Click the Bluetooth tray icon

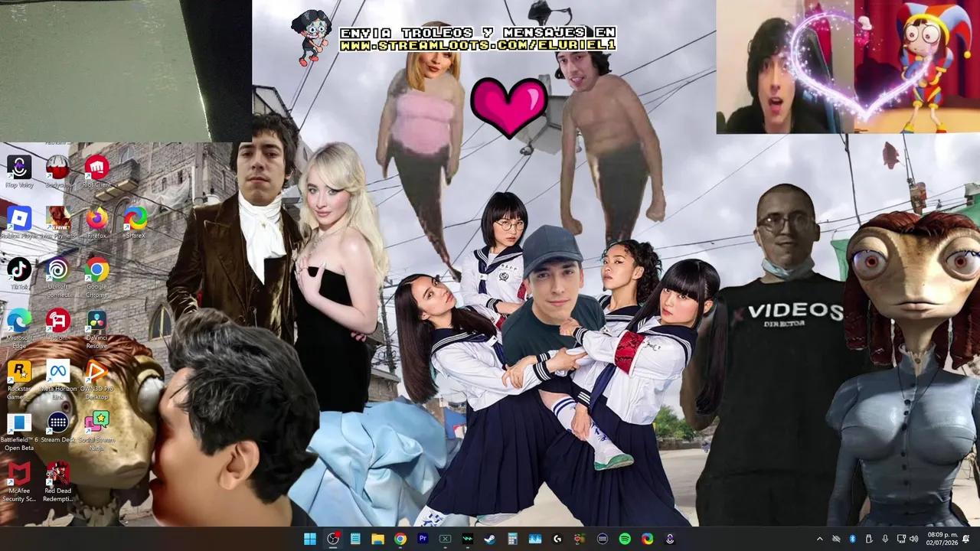[852, 539]
